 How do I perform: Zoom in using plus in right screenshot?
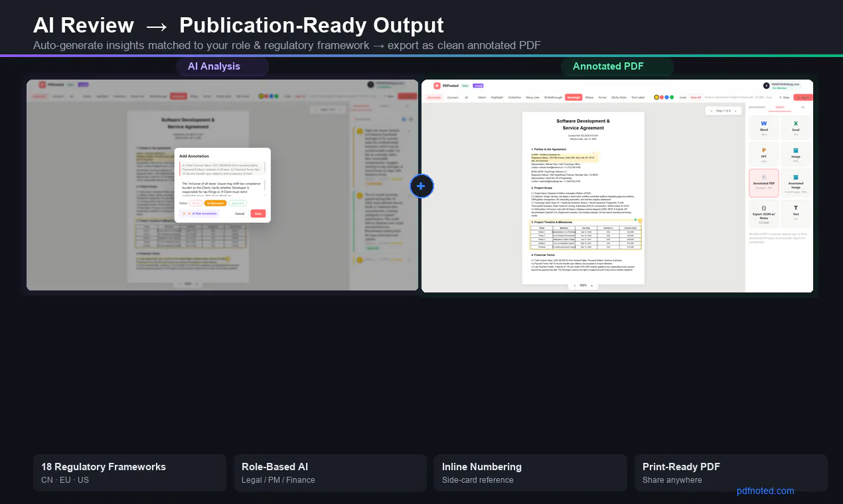pos(591,285)
